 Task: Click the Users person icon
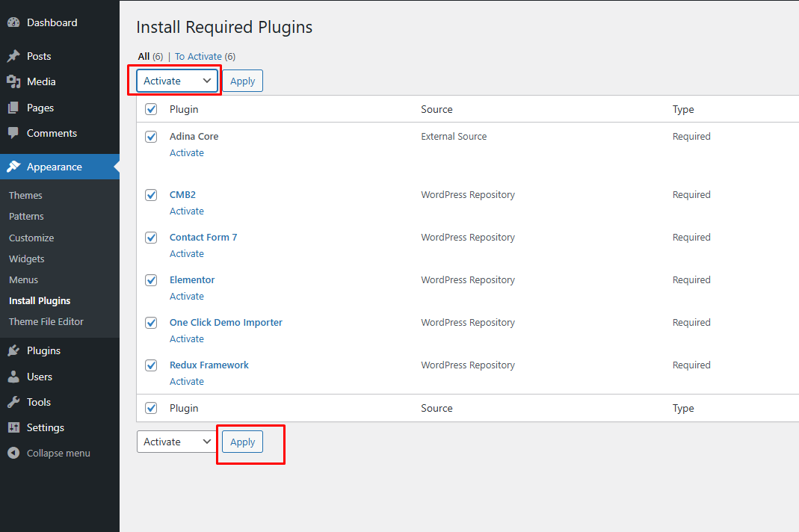pos(13,377)
